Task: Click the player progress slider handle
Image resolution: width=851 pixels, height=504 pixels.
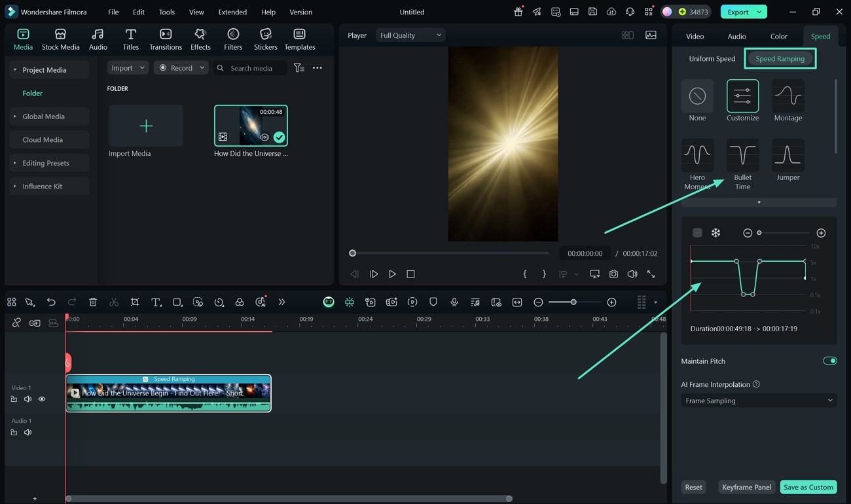Action: coord(353,253)
